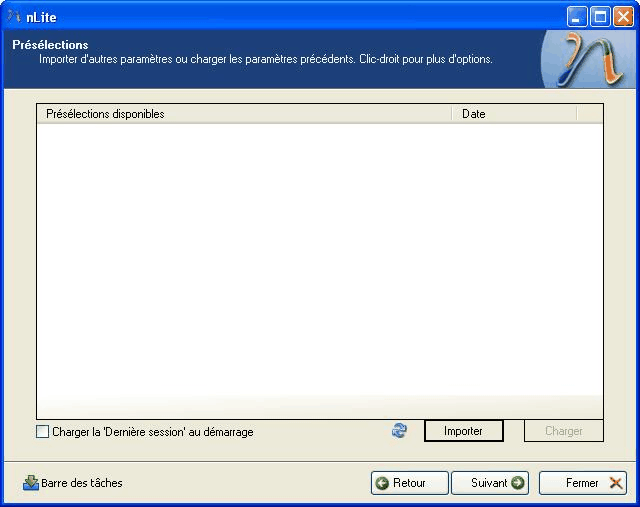Maximize the nLite window
Screen dimensions: 640x507
click(x=600, y=17)
